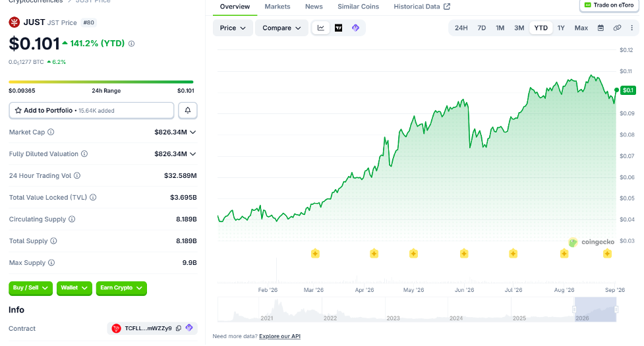
Task: Click the 9.9B Max Supply value
Action: 189,263
